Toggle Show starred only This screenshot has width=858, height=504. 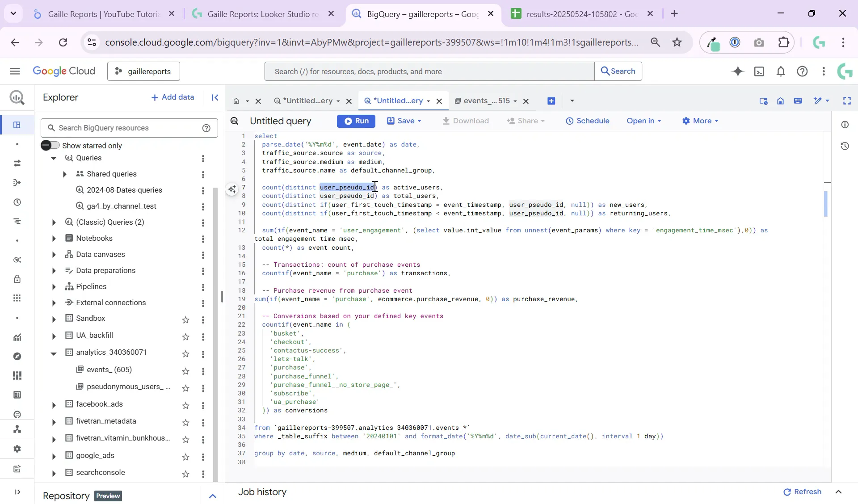click(50, 145)
